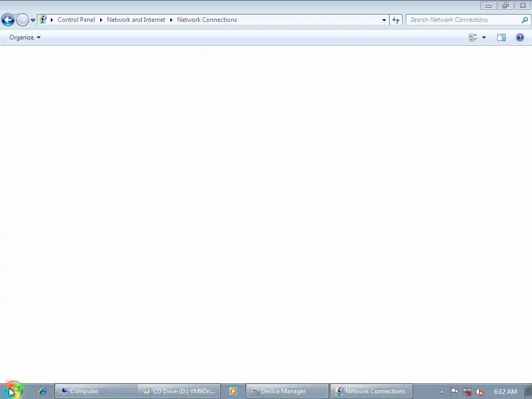Image resolution: width=532 pixels, height=399 pixels.
Task: Refresh the Network Connections view
Action: 396,20
